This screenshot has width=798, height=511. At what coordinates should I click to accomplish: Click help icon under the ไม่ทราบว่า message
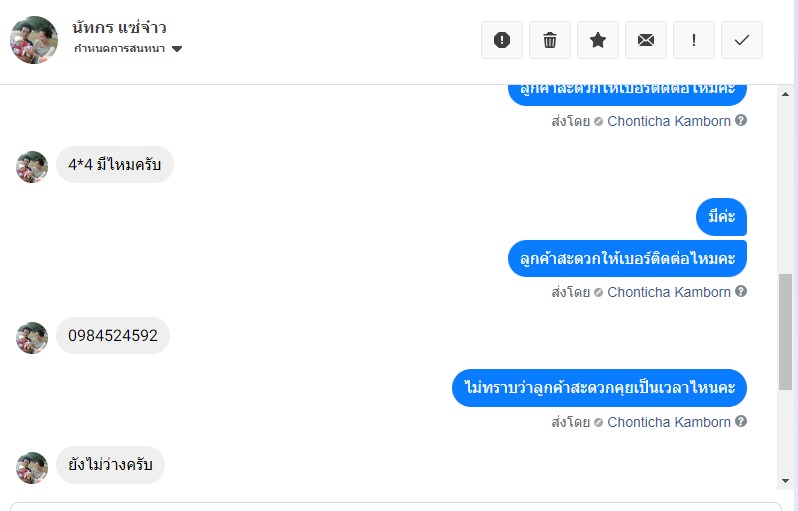click(741, 422)
